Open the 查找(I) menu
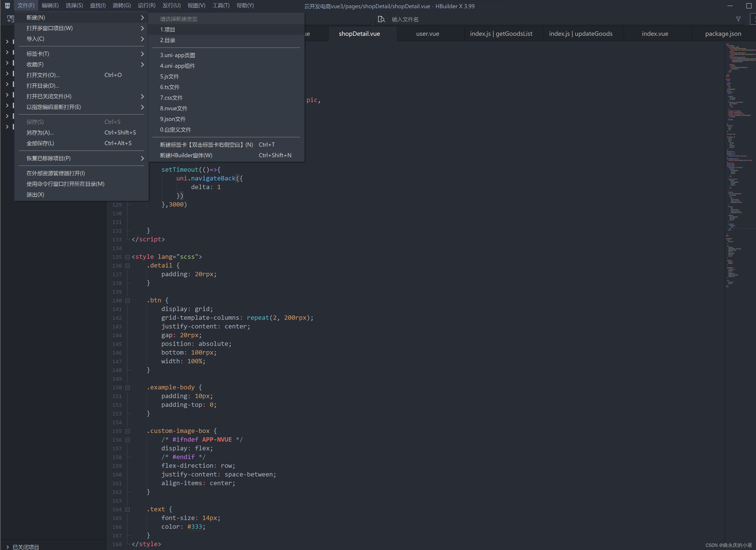Viewport: 756px width, 550px height. 98,6
